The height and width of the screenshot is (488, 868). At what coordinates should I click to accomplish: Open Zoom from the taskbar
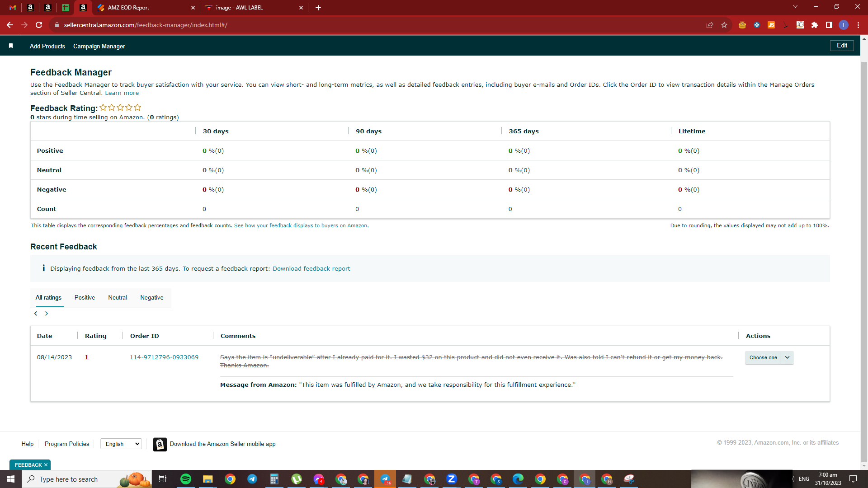[x=452, y=479]
